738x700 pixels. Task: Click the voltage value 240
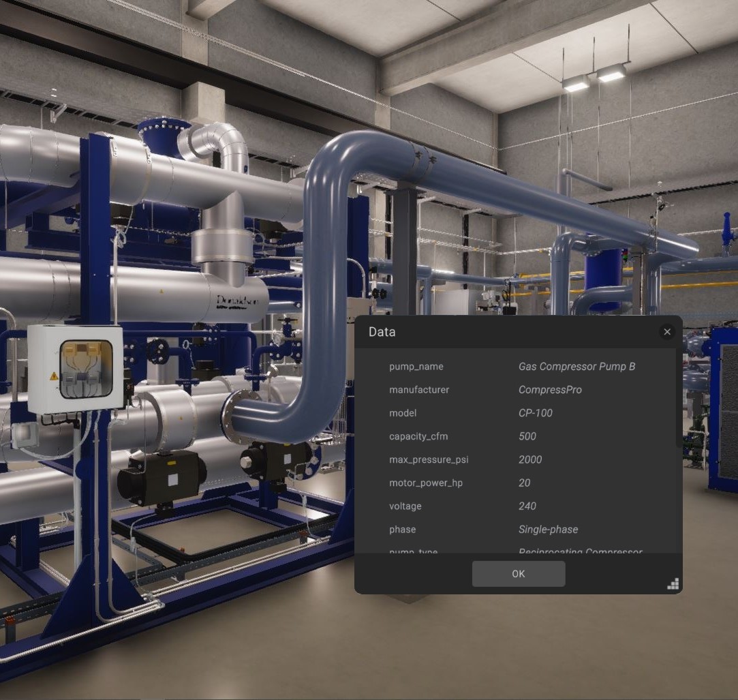[527, 506]
